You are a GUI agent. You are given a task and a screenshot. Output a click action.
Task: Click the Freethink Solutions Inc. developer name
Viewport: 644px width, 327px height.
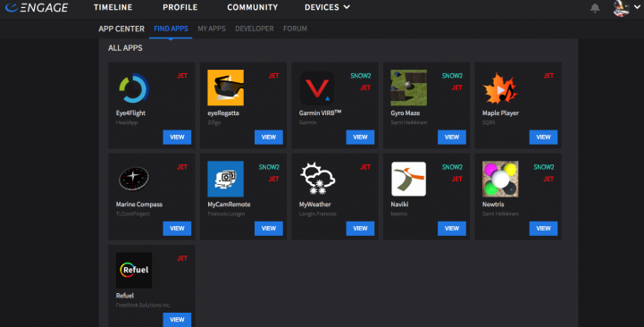click(143, 305)
